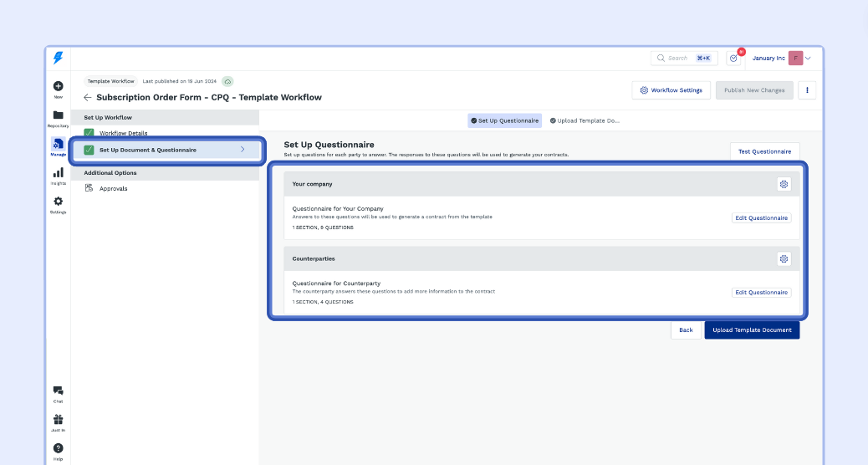Open the New item sidebar icon
The width and height of the screenshot is (868, 465).
(x=58, y=86)
